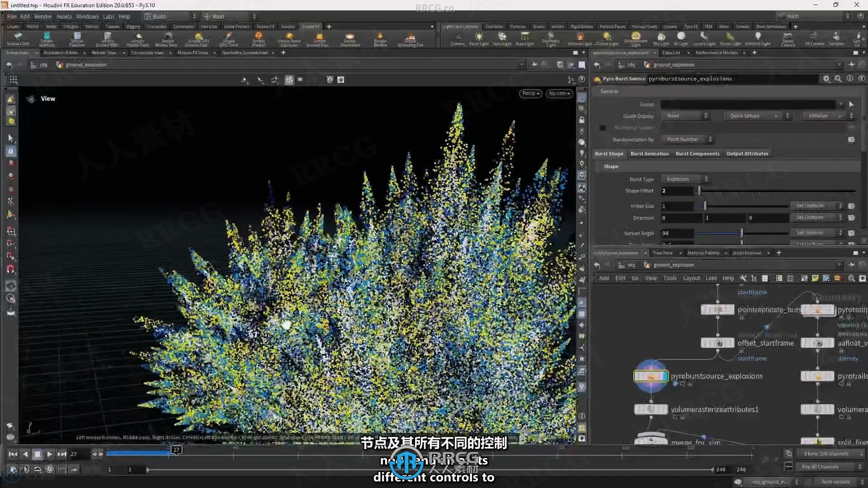Click obj in the viewport path bar
This screenshot has width=868, height=488.
[43, 65]
